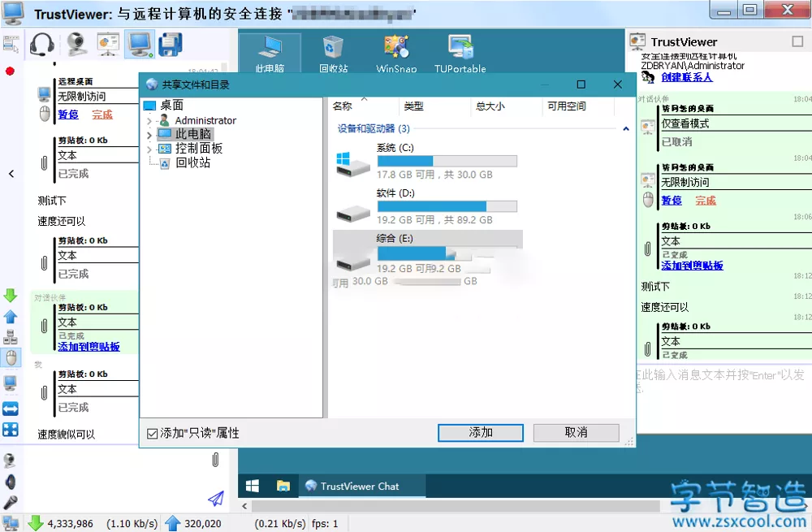The image size is (812, 532).
Task: Expand the 此电脑 tree node
Action: pos(149,135)
